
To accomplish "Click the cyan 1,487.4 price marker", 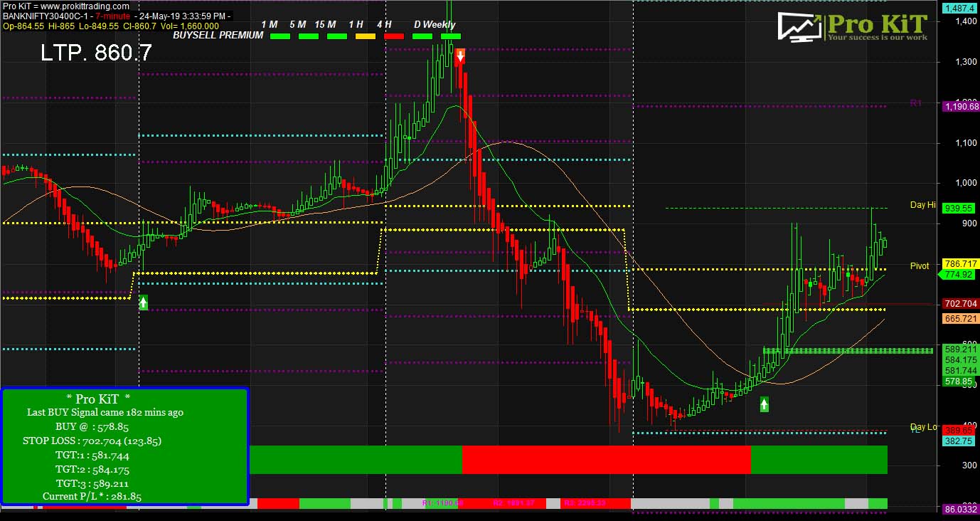I will [x=959, y=8].
